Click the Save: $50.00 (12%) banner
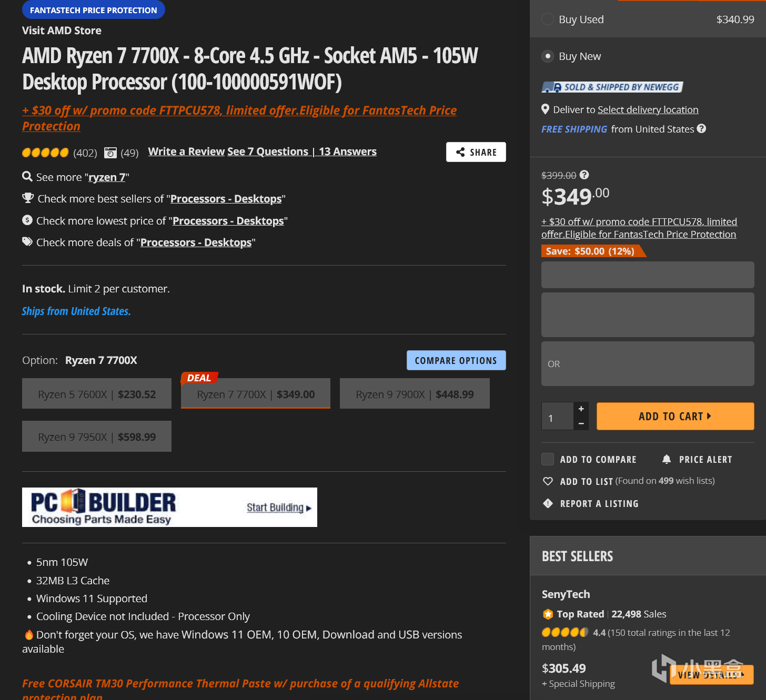The image size is (766, 700). (593, 251)
